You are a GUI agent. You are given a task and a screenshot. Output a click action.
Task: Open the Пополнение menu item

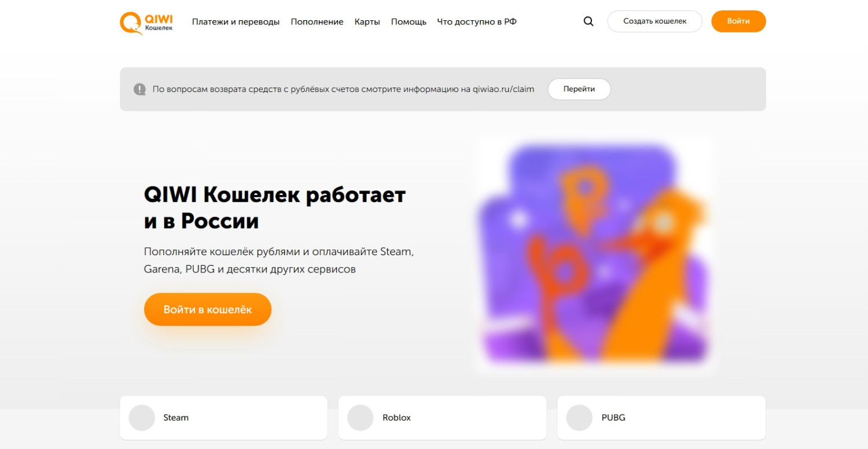[x=317, y=21]
